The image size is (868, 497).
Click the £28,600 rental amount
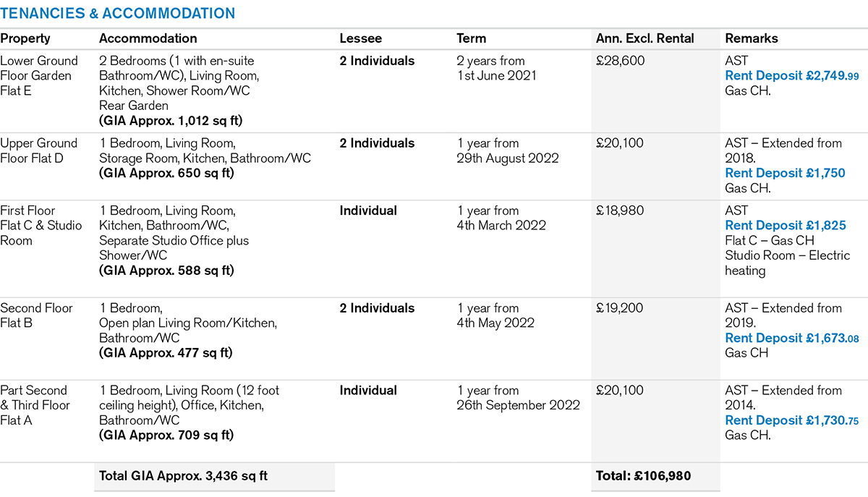pyautogui.click(x=620, y=61)
